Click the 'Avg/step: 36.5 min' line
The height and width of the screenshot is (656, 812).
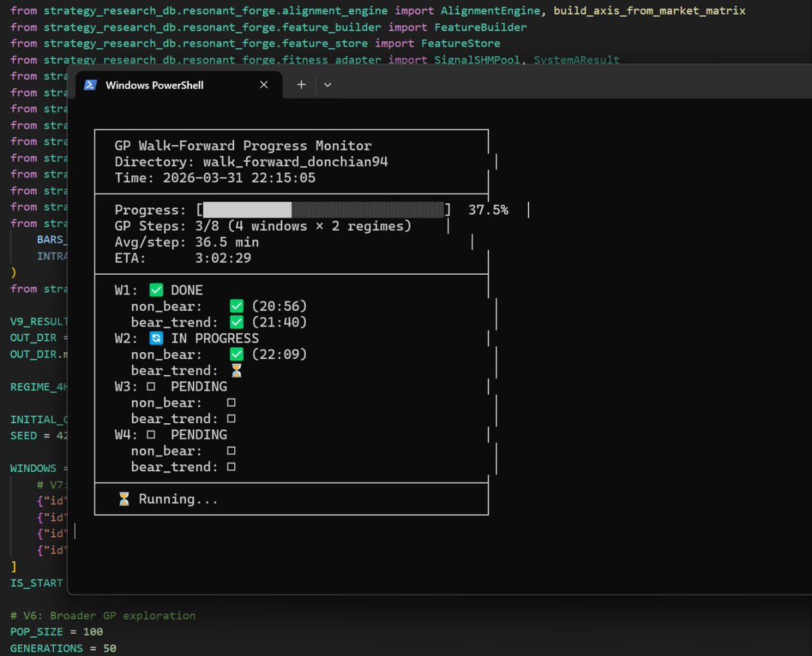pyautogui.click(x=187, y=242)
